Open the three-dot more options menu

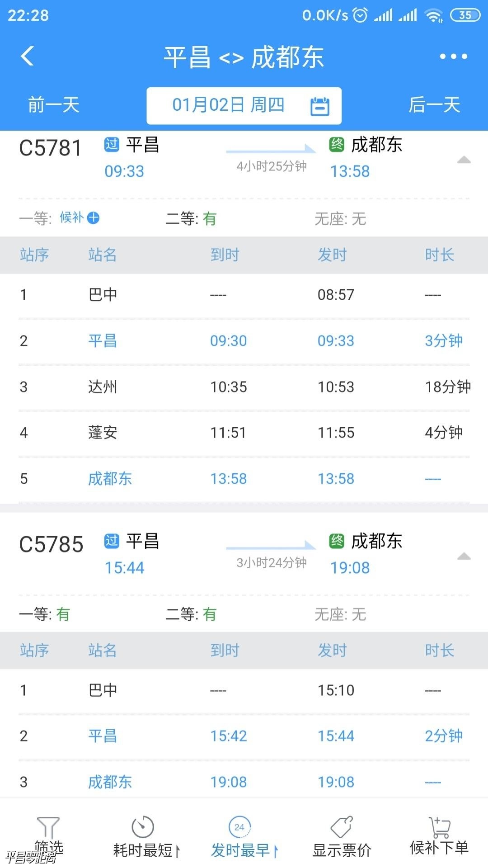coord(453,57)
